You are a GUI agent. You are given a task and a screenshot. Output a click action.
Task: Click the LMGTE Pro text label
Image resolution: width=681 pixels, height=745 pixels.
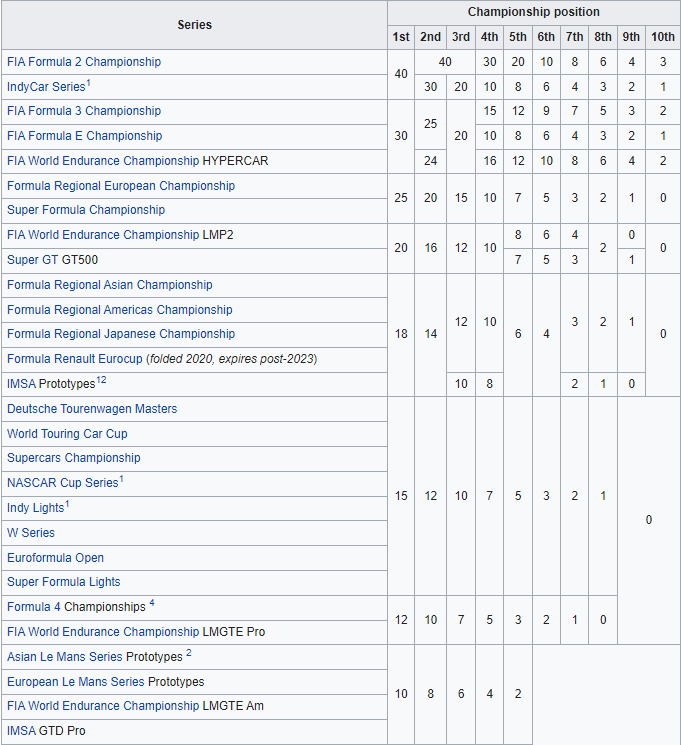233,632
